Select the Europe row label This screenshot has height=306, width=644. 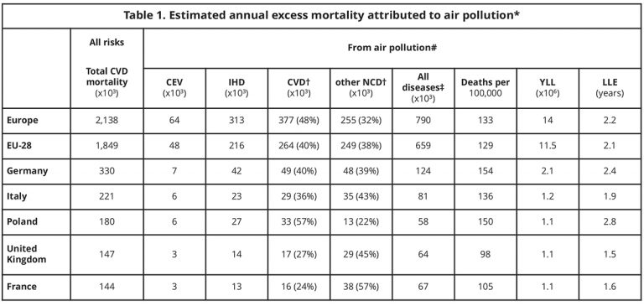pos(23,121)
